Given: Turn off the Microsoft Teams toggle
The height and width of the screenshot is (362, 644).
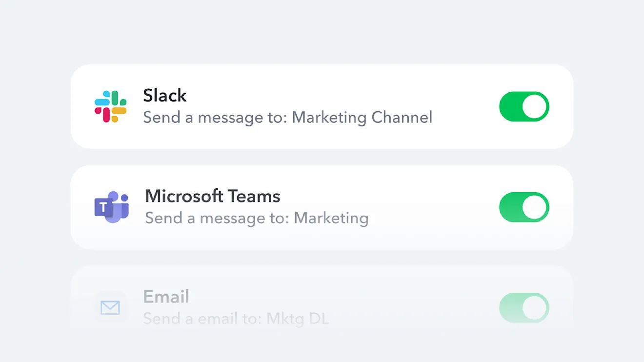Looking at the screenshot, I should point(524,207).
